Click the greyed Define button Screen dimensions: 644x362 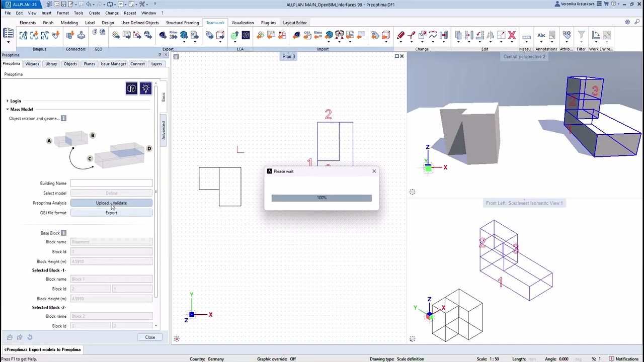(x=111, y=193)
